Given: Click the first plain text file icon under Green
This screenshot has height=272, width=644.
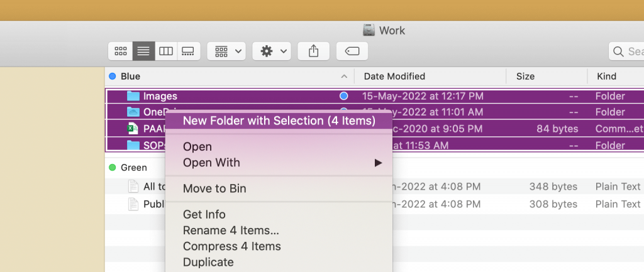Looking at the screenshot, I should 133,187.
